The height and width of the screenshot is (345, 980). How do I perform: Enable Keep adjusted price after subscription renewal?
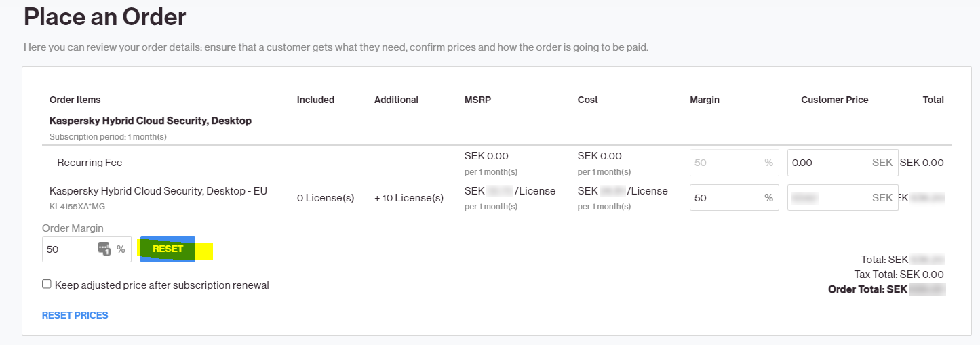pyautogui.click(x=47, y=285)
